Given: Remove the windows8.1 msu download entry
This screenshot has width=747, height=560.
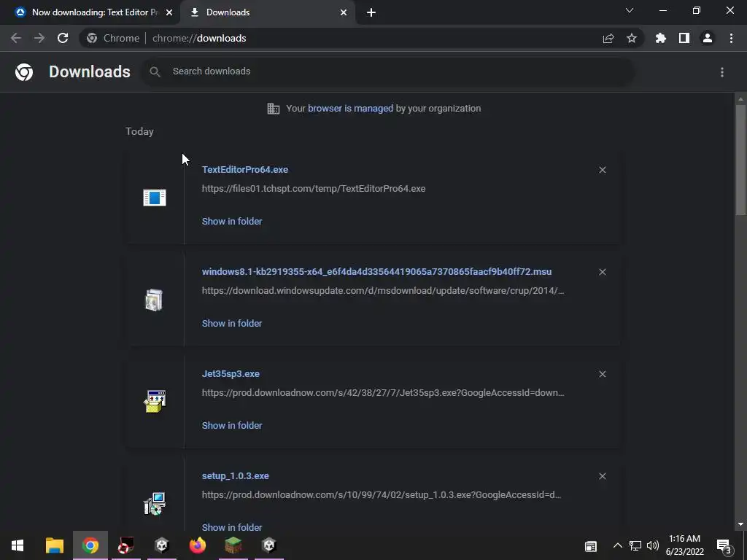Looking at the screenshot, I should tap(603, 272).
